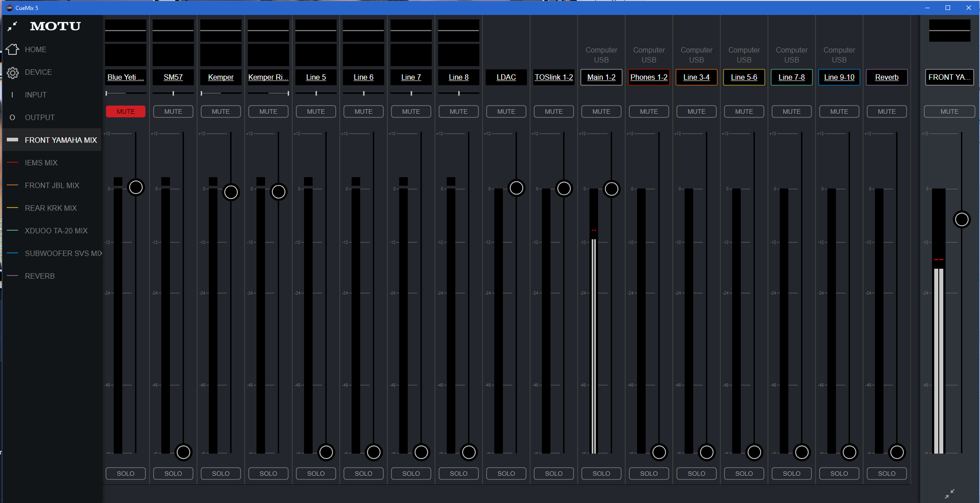
Task: Click the Main 1-2 fader knob
Action: point(612,189)
